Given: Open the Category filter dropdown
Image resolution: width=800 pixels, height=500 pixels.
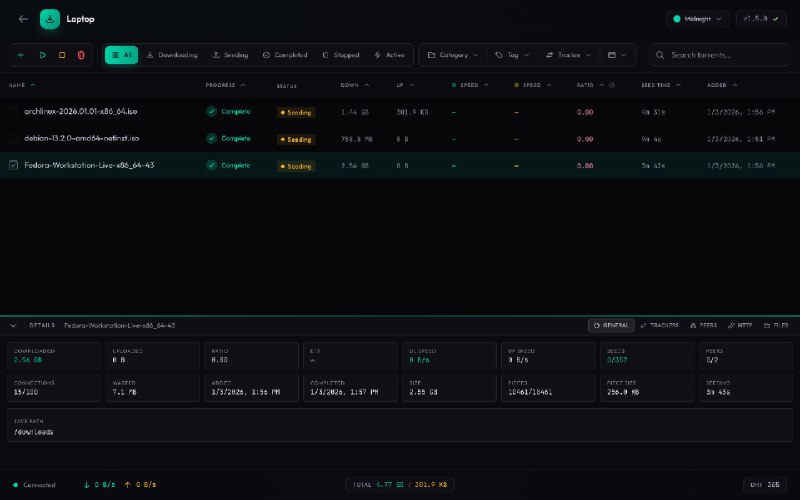Looking at the screenshot, I should [x=453, y=55].
